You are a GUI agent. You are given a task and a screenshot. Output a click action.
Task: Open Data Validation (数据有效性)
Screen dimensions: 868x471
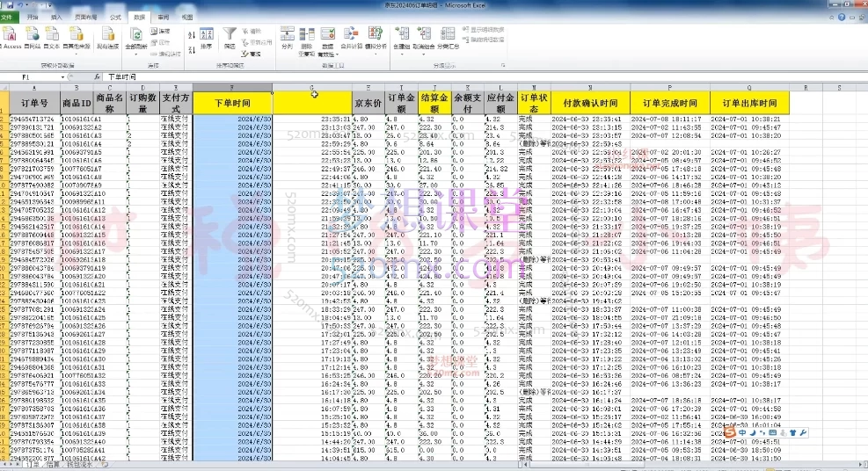click(328, 41)
